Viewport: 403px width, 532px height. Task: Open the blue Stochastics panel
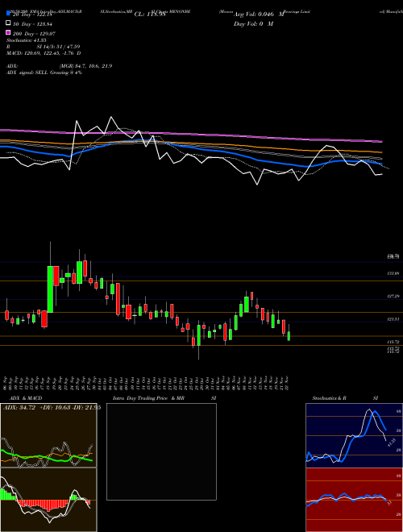(354, 435)
